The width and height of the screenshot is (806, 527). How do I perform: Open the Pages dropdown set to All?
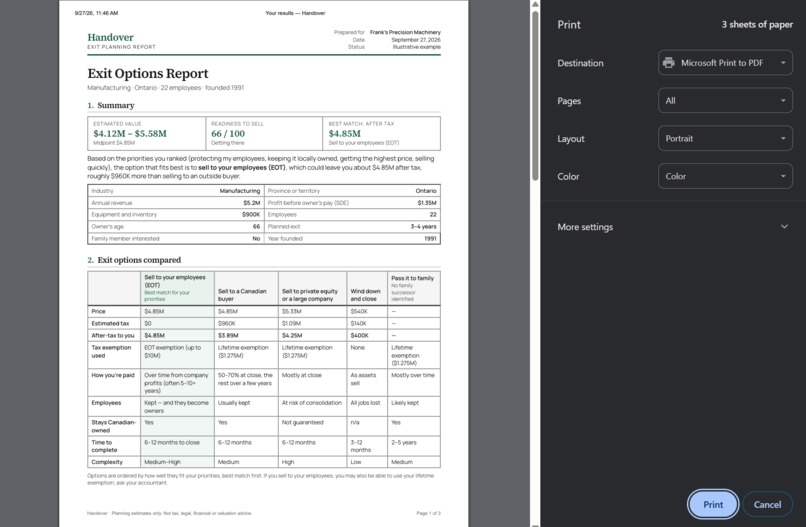tap(725, 101)
